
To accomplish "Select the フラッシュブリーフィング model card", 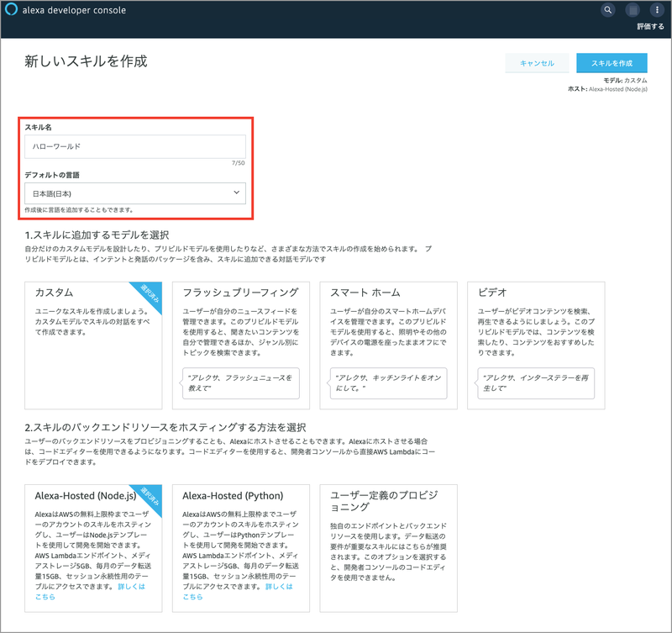I will (241, 346).
